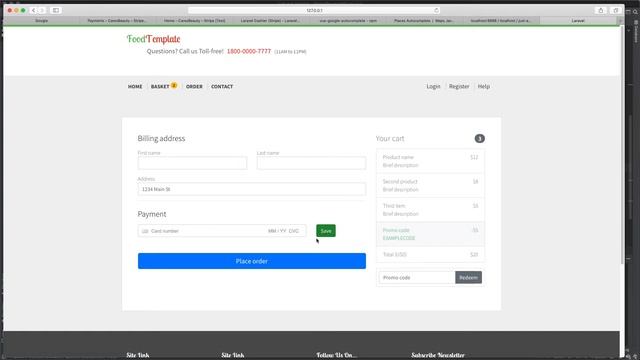This screenshot has height=360, width=640.
Task: Switch to the vue-google-autocomplete tab
Action: coord(348,20)
